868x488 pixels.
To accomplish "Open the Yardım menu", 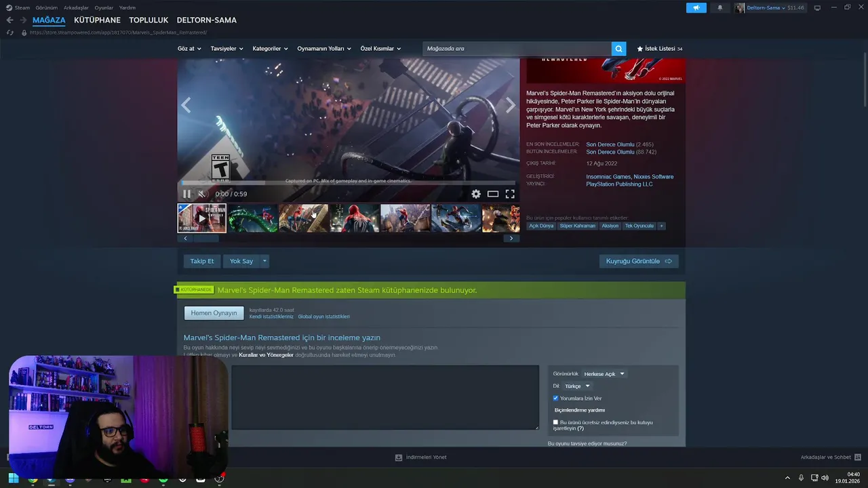I will tap(127, 7).
